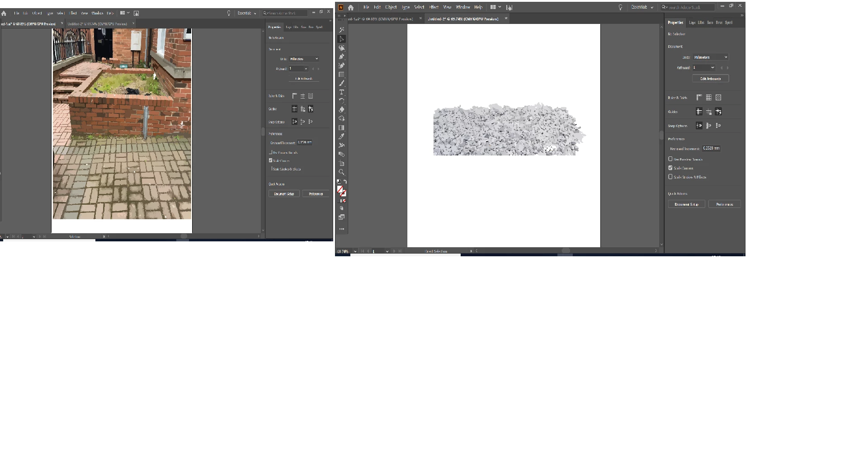Open Arrange Documents dropdown in right window
Screen dimensions: 868x466
495,7
